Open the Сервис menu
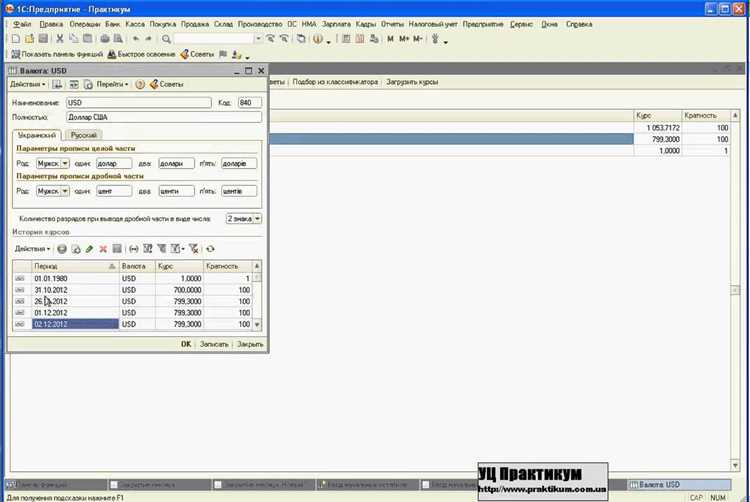 pyautogui.click(x=521, y=24)
